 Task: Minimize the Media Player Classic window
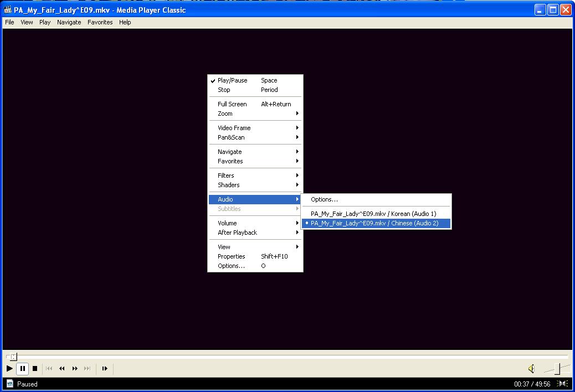click(x=540, y=10)
